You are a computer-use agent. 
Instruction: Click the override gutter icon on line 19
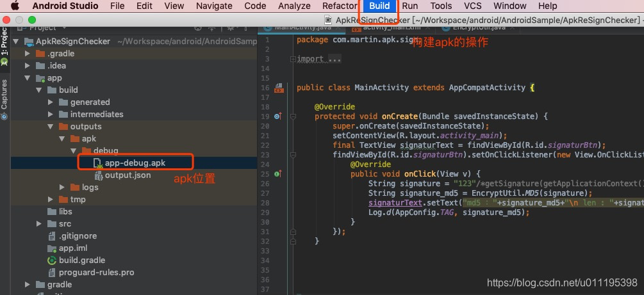[x=278, y=116]
